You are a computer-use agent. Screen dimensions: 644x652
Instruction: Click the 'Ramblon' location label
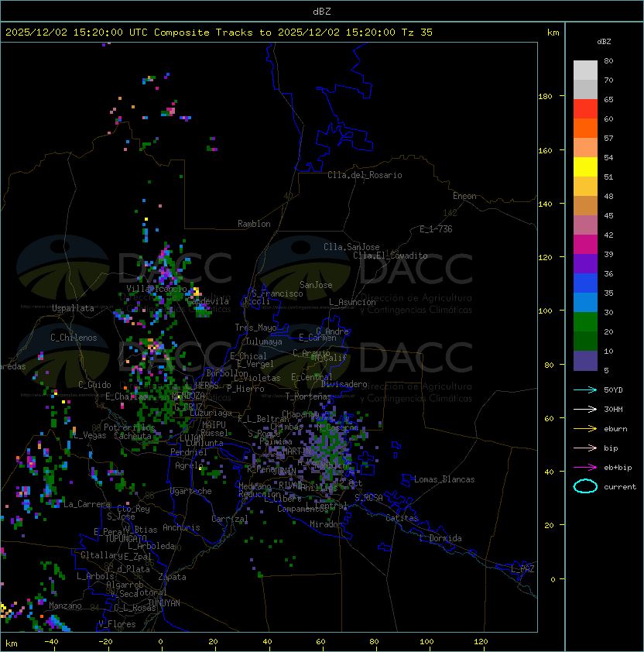pos(254,224)
